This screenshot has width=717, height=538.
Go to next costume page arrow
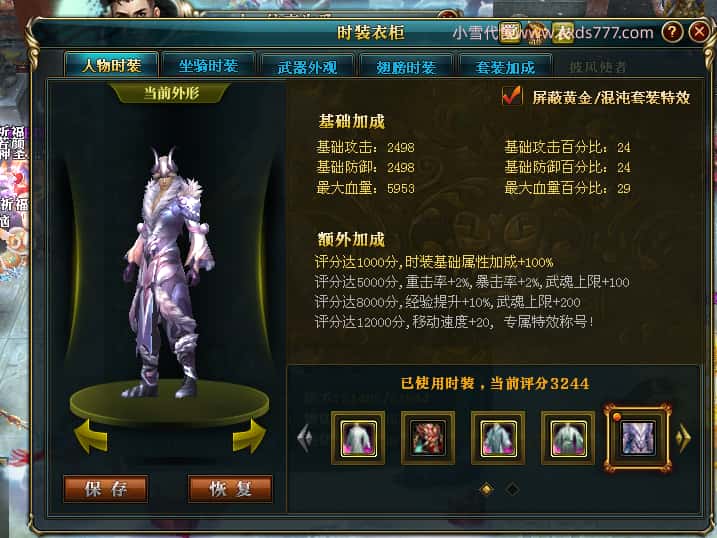click(684, 438)
